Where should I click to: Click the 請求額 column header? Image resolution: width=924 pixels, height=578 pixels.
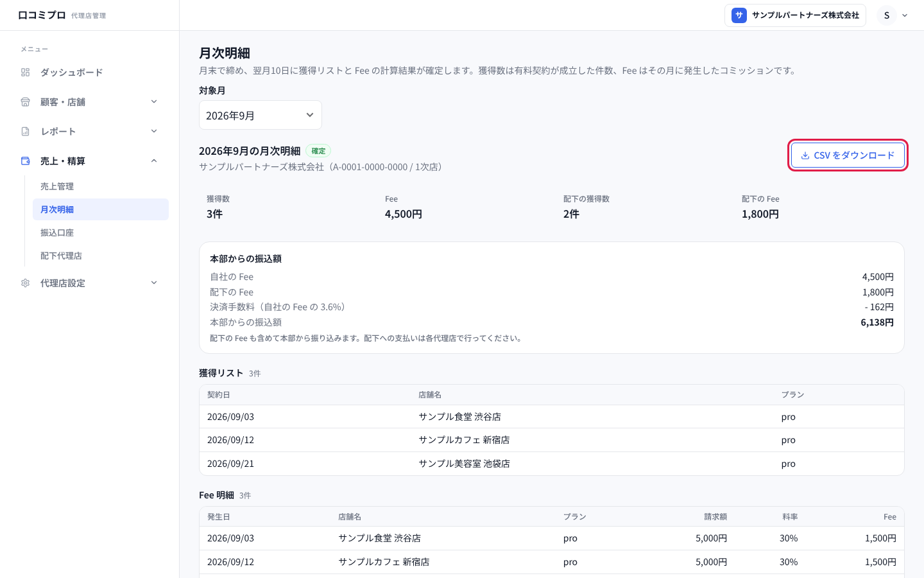point(715,517)
